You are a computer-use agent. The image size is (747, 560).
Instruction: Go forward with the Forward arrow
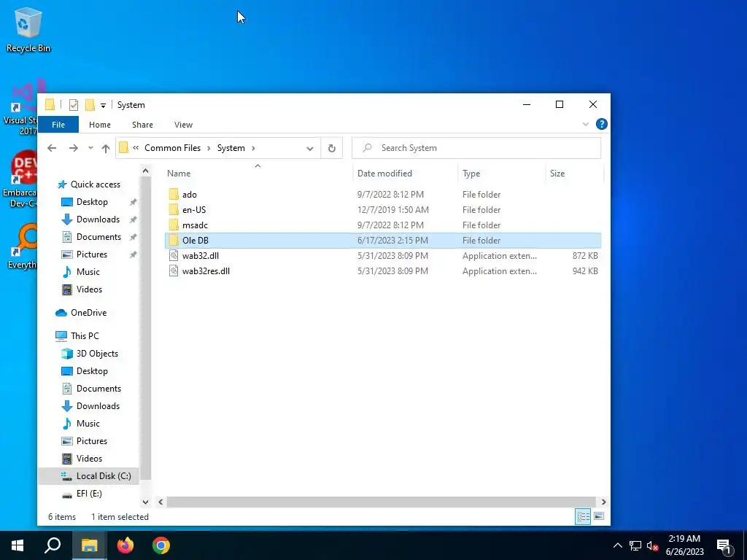pyautogui.click(x=74, y=148)
